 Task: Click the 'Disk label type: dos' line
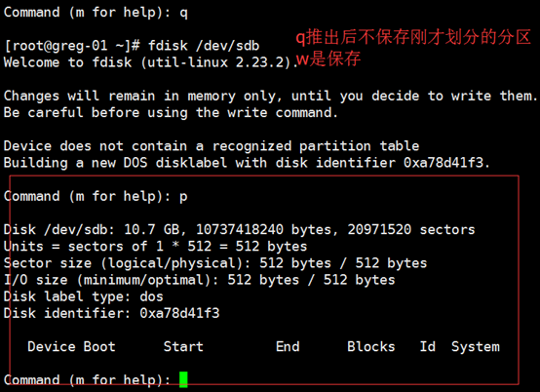84,297
